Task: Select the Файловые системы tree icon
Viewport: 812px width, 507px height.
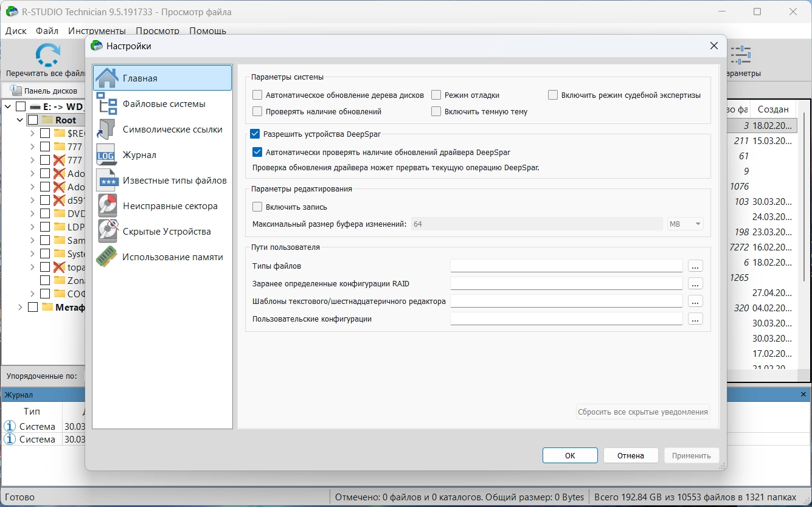Action: click(107, 103)
